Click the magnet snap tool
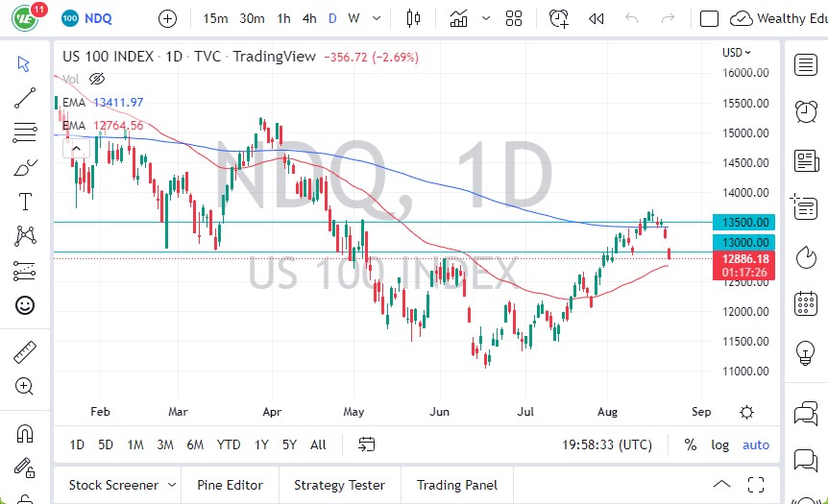Viewport: 828px width, 504px height. (x=25, y=432)
